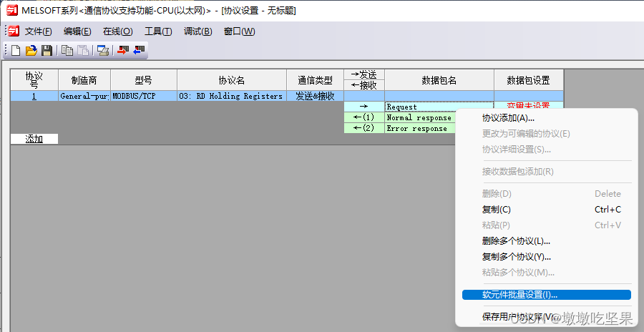
Task: Click the Save floppy disk icon
Action: pyautogui.click(x=47, y=51)
